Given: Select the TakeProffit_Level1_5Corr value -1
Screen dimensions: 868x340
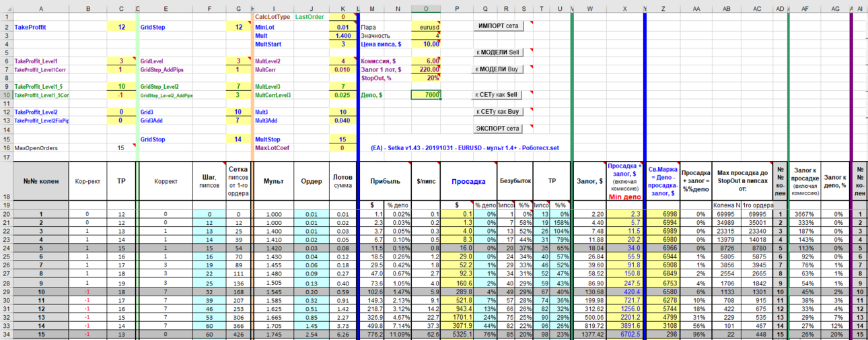Looking at the screenshot, I should point(121,95).
